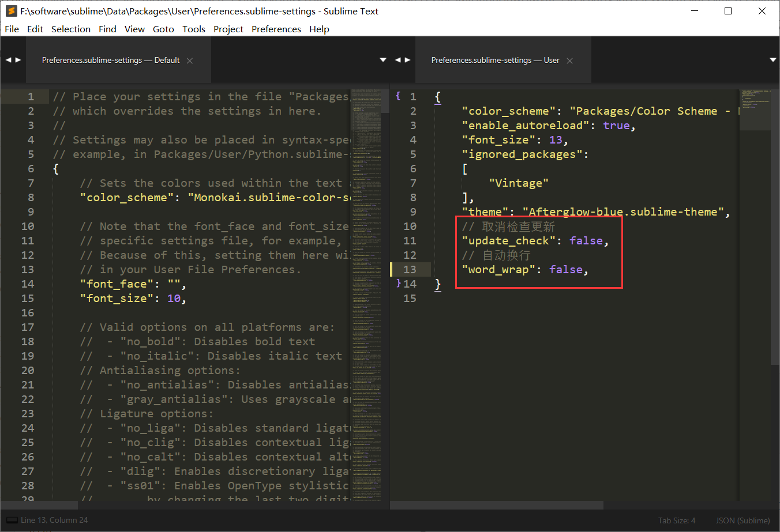
Task: Click "Afterglow-blue.sublime-theme" theme value
Action: coord(623,212)
